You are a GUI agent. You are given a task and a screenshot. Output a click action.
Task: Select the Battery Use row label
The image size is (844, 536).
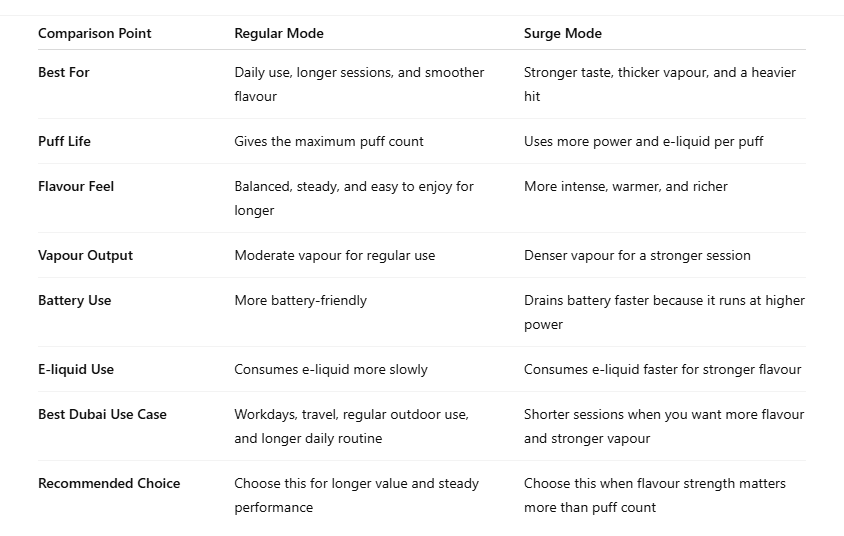coord(74,300)
